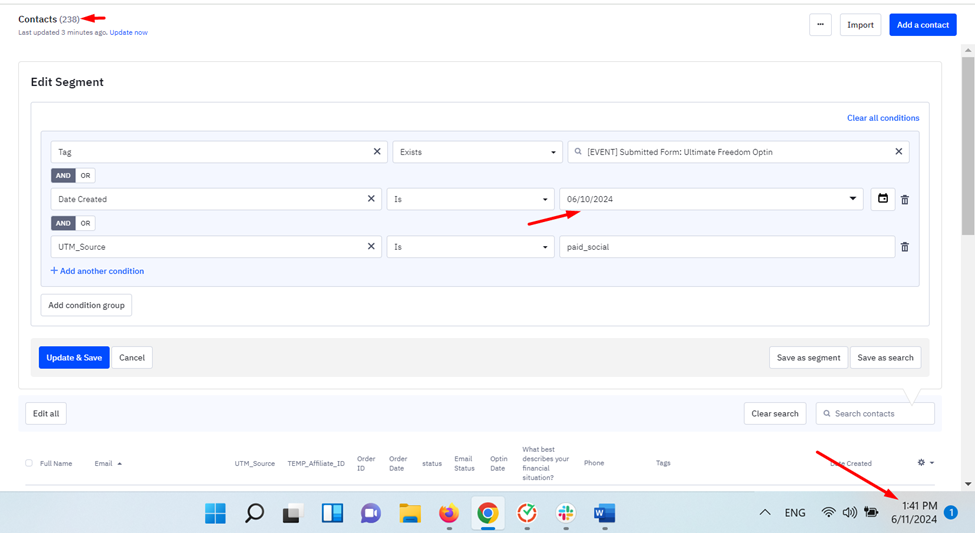Launch Firefox from the taskbar
The height and width of the screenshot is (533, 975).
pos(448,513)
